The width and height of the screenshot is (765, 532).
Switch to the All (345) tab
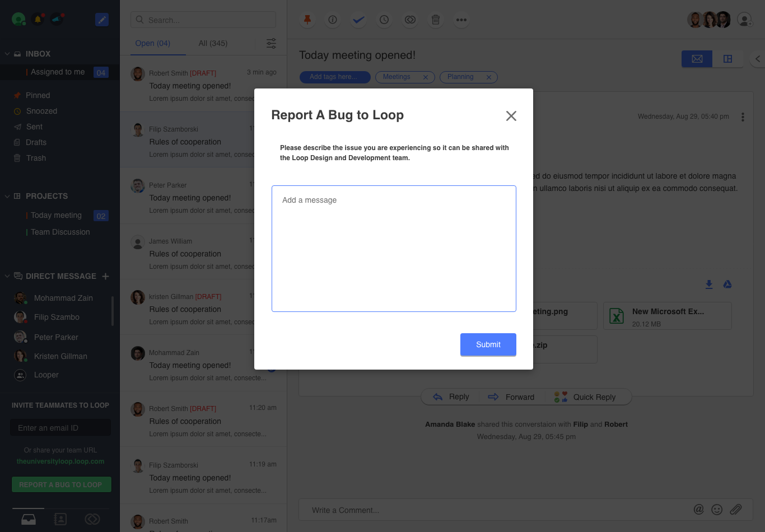213,43
